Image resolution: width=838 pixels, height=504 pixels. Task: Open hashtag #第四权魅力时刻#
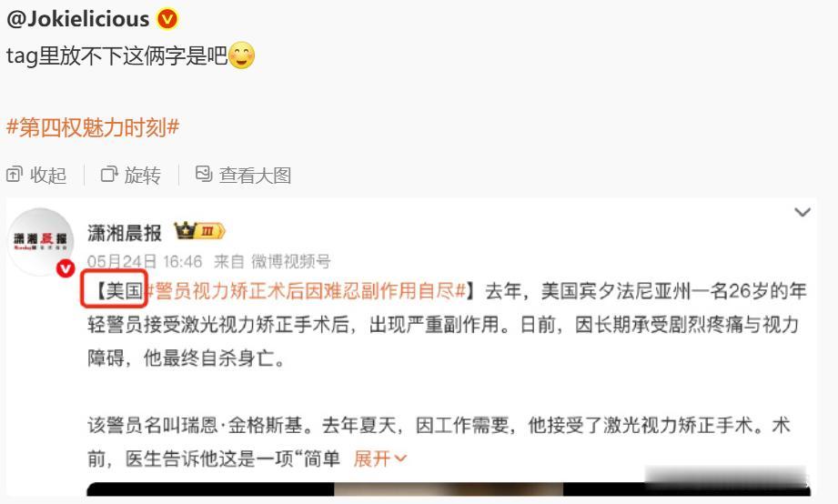[93, 127]
